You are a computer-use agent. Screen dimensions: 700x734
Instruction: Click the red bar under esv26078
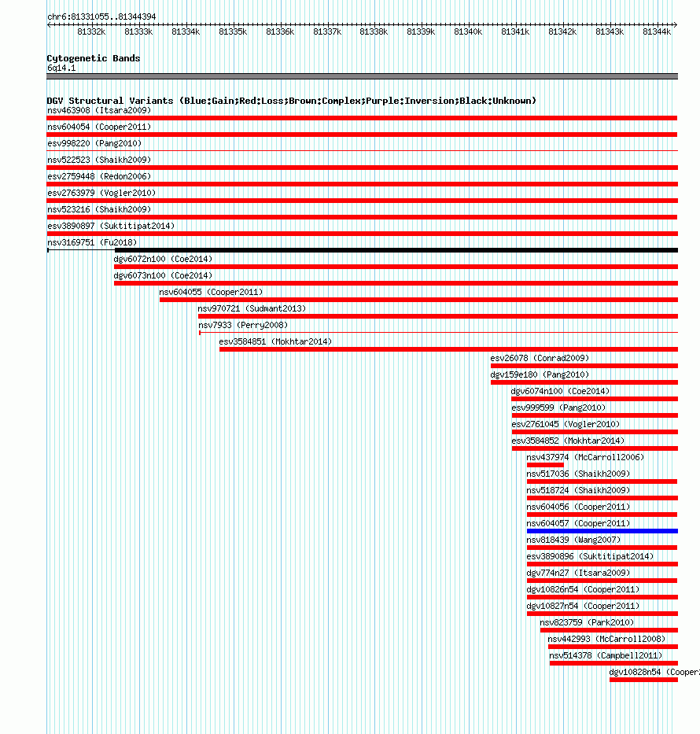[x=584, y=366]
